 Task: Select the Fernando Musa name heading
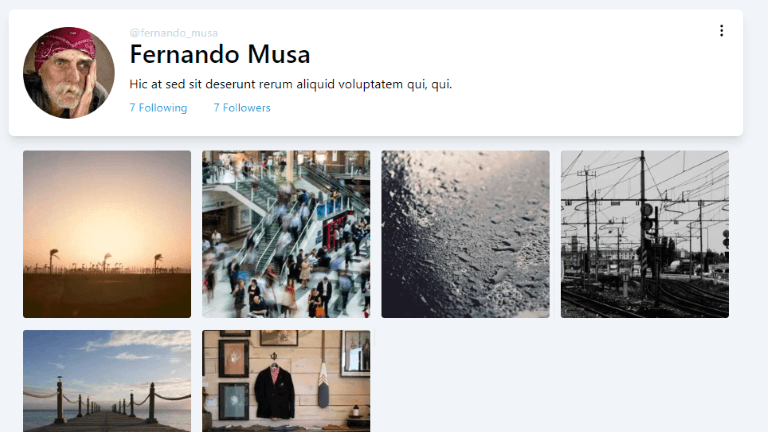tap(220, 54)
